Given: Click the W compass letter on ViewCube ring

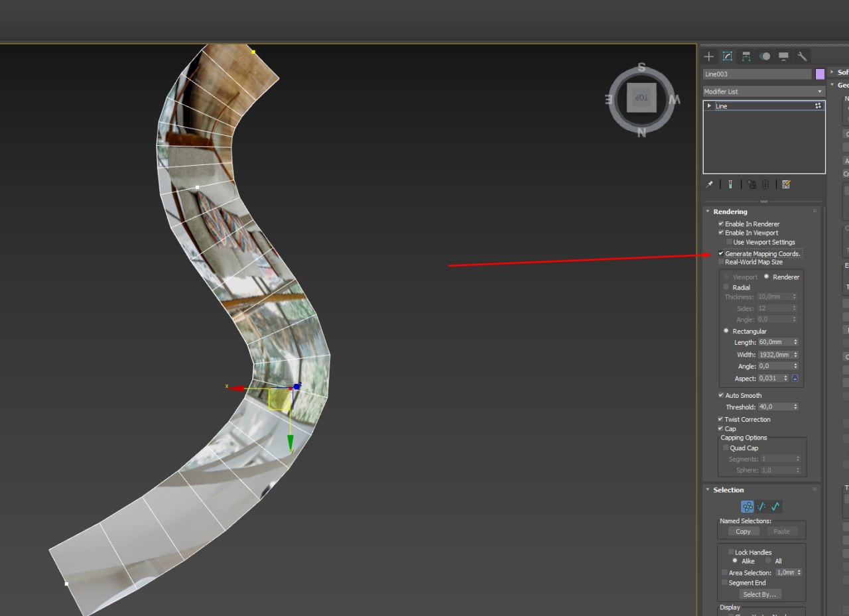Looking at the screenshot, I should point(675,100).
